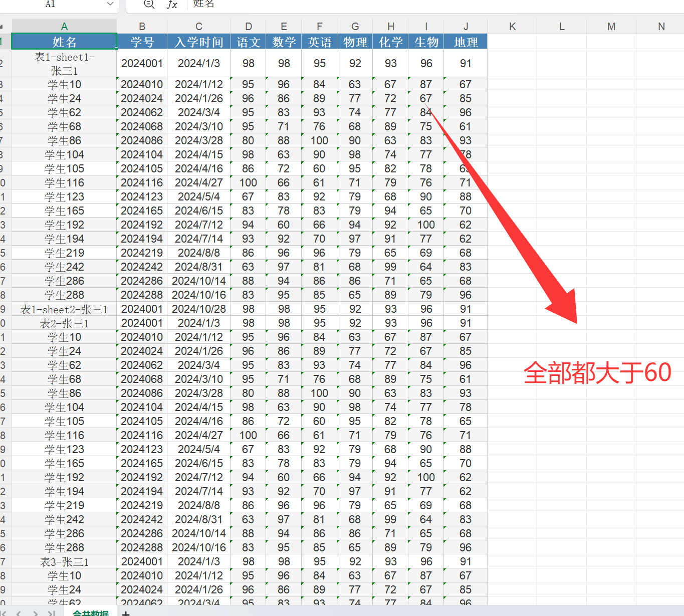The image size is (684, 616).
Task: Click the 物理 header cell
Action: (x=355, y=42)
